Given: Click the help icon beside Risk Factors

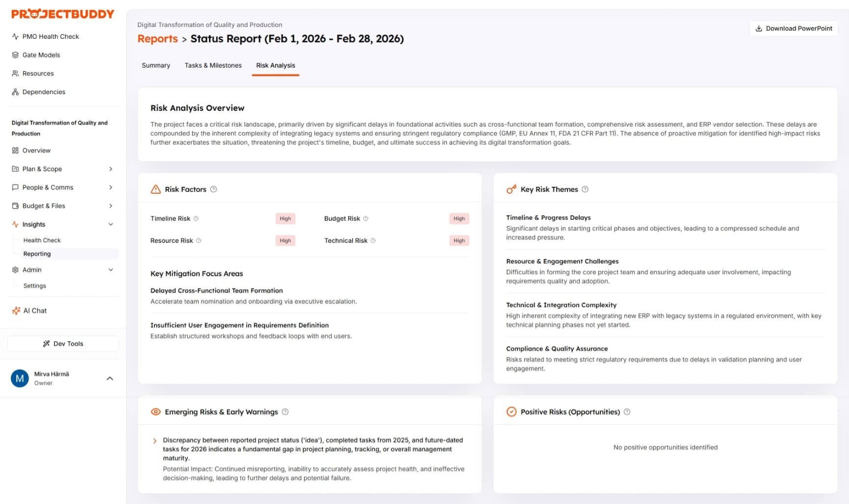Looking at the screenshot, I should coord(213,189).
